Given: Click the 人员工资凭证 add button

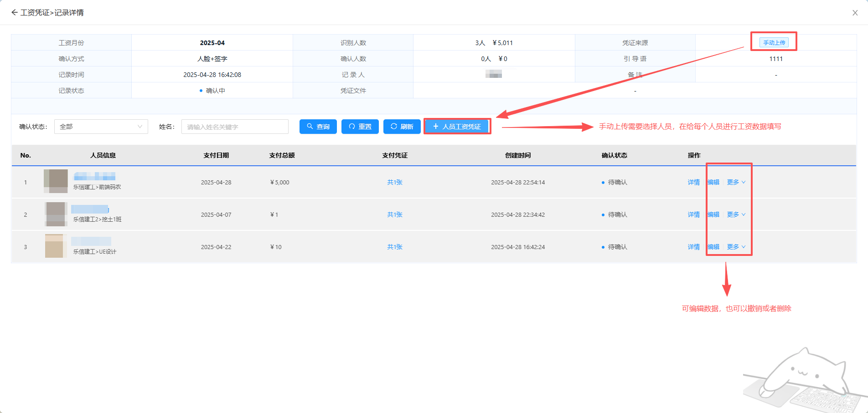Looking at the screenshot, I should pyautogui.click(x=457, y=127).
